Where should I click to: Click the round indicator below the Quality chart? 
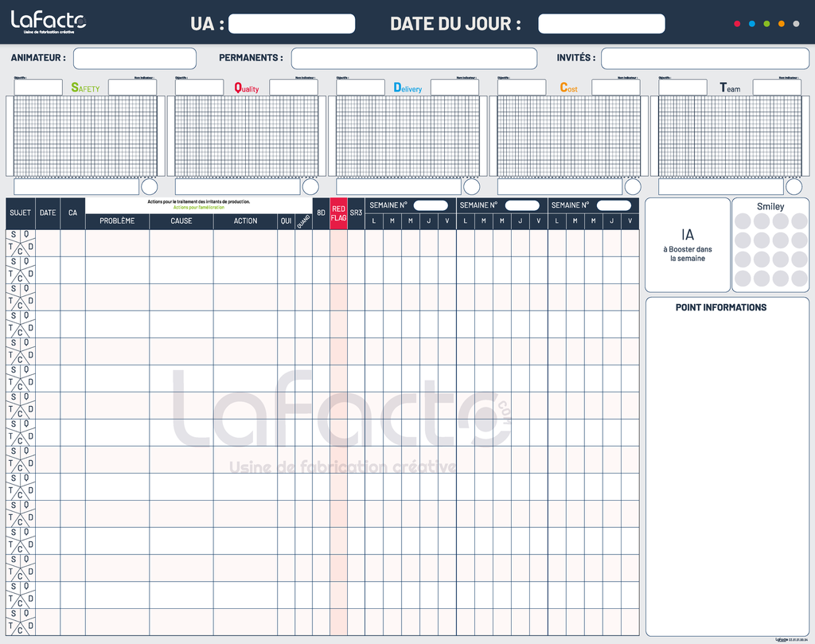click(310, 186)
